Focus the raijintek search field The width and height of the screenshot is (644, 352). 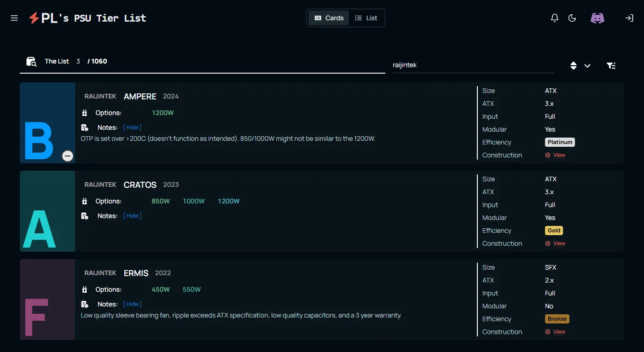[x=473, y=65]
